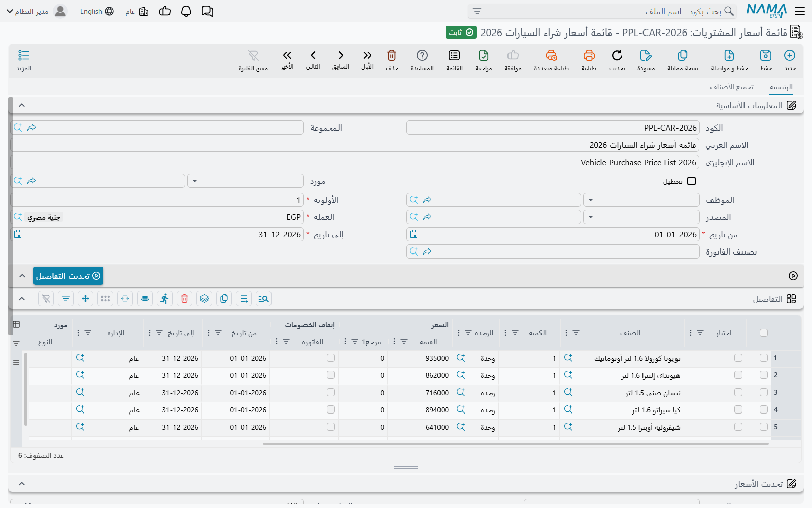The image size is (812, 508).
Task: Open الصنف column menu options
Action: pyautogui.click(x=566, y=333)
